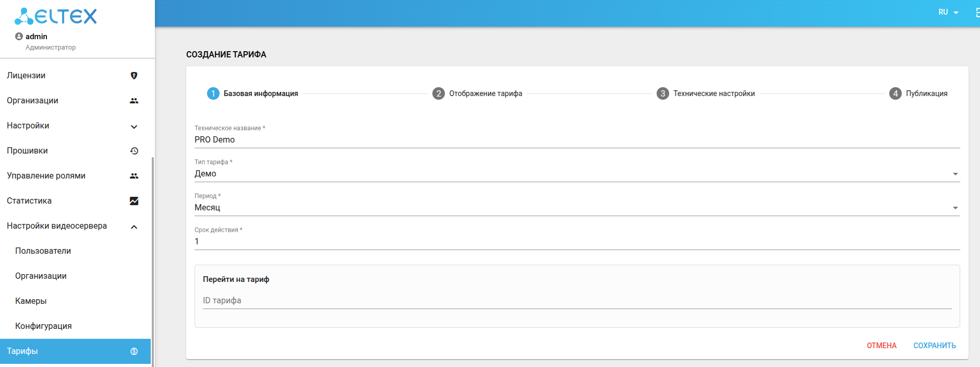Open top-level Организации menu item
Viewport: 980px width, 367px height.
[x=75, y=101]
